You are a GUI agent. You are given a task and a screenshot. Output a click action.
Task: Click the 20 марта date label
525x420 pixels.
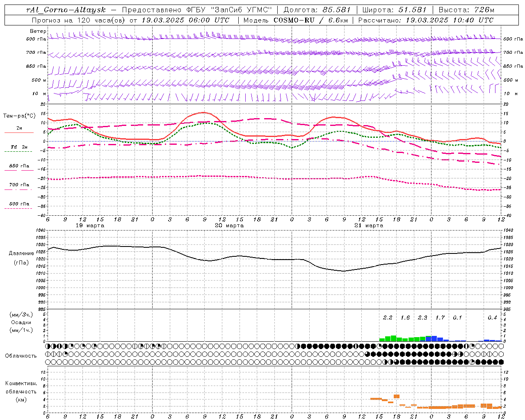(x=229, y=226)
